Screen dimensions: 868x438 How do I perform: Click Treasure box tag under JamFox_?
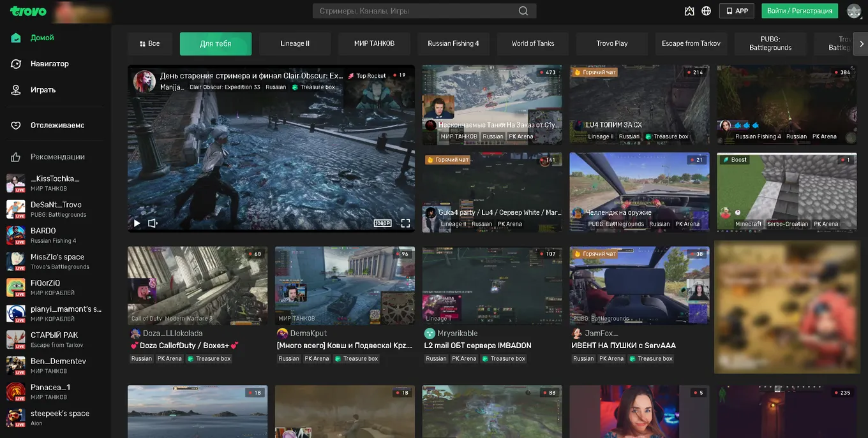point(650,358)
